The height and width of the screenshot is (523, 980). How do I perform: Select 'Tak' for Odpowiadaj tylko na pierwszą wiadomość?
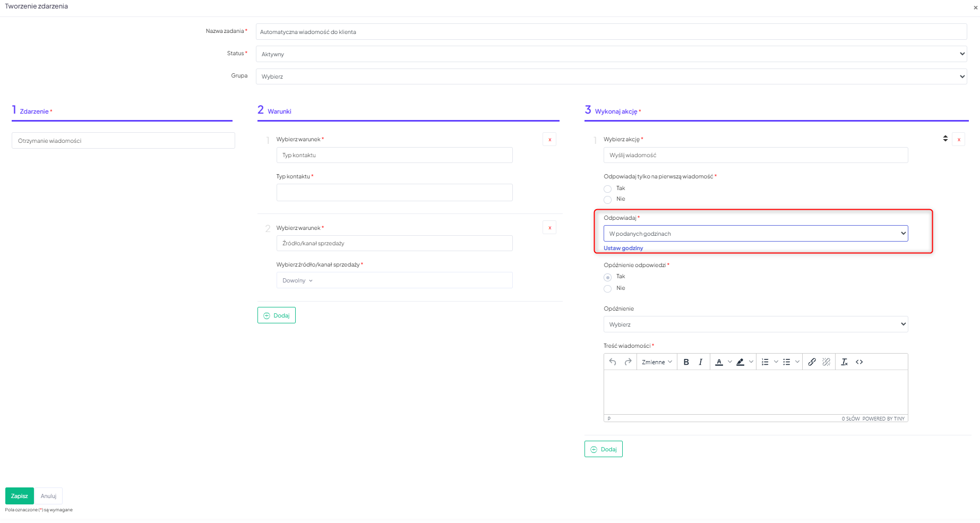click(x=608, y=189)
